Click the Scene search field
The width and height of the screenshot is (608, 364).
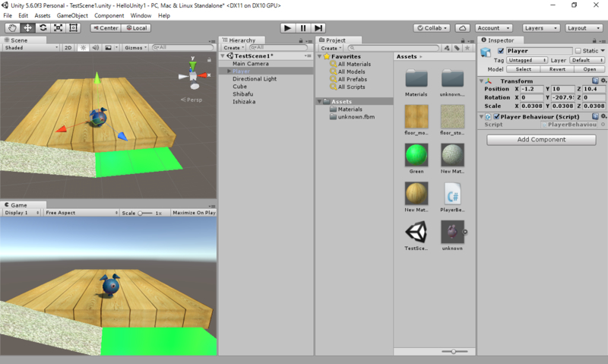(182, 47)
